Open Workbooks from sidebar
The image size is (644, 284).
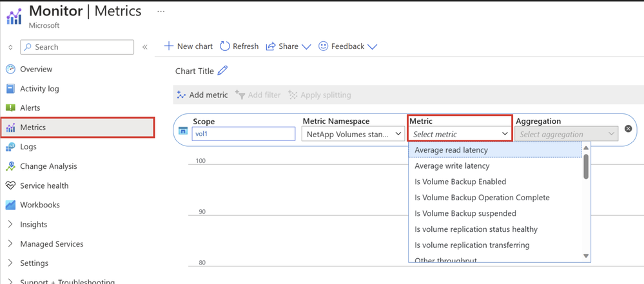click(40, 205)
